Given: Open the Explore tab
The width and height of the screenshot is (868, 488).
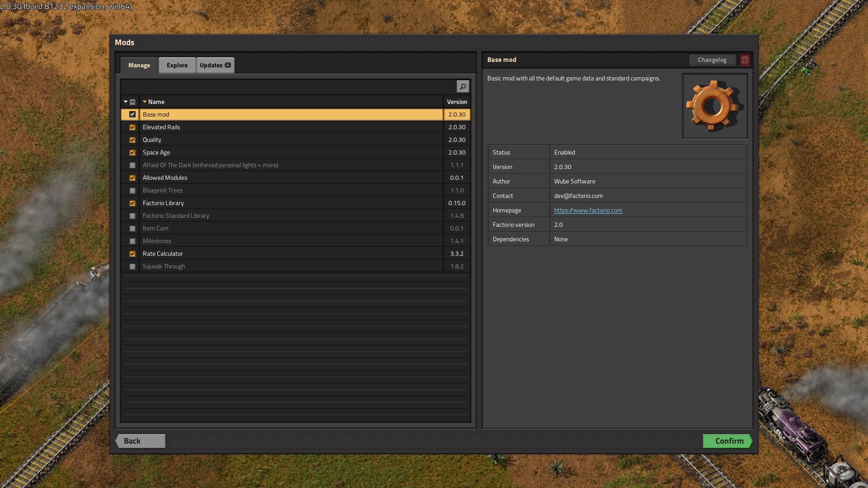Looking at the screenshot, I should click(177, 65).
